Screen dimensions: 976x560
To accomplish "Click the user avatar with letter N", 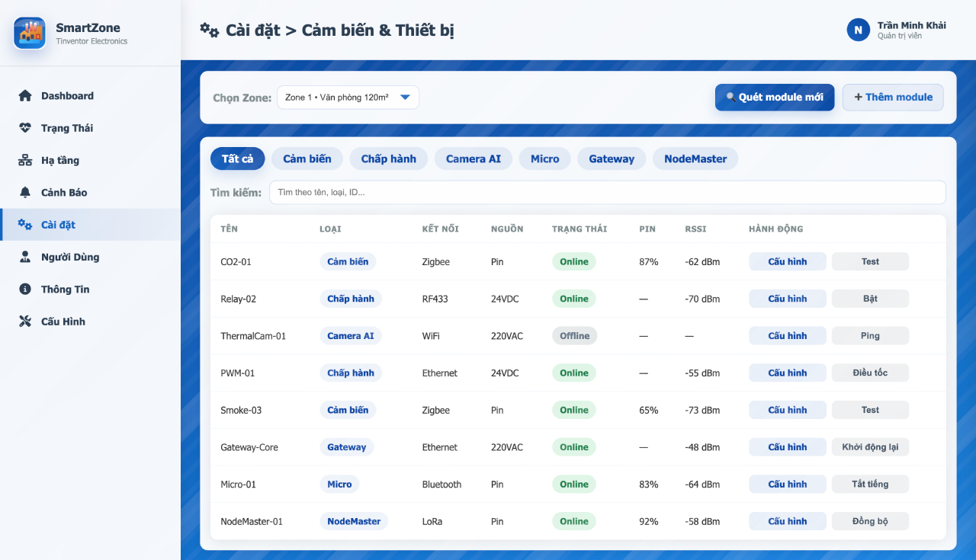I will 858,30.
